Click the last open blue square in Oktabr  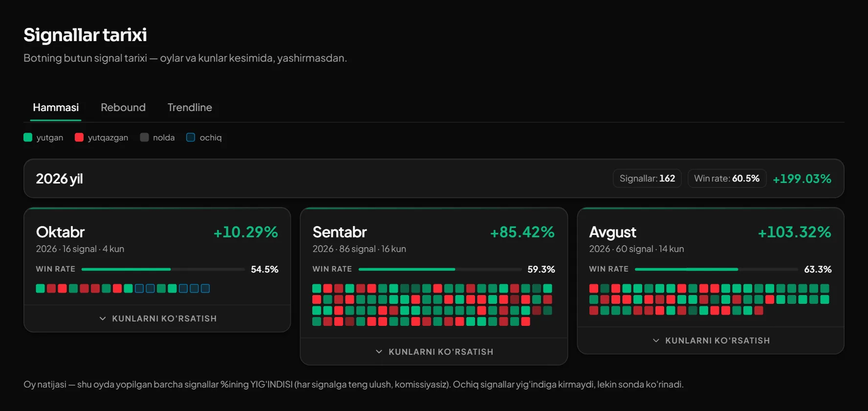tap(205, 289)
